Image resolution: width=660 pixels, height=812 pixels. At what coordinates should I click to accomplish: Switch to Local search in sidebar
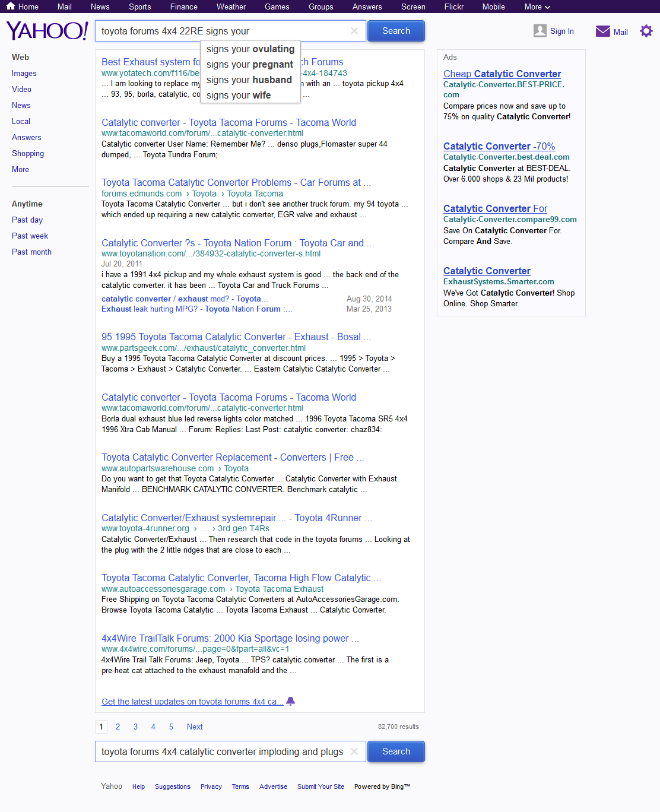(21, 121)
